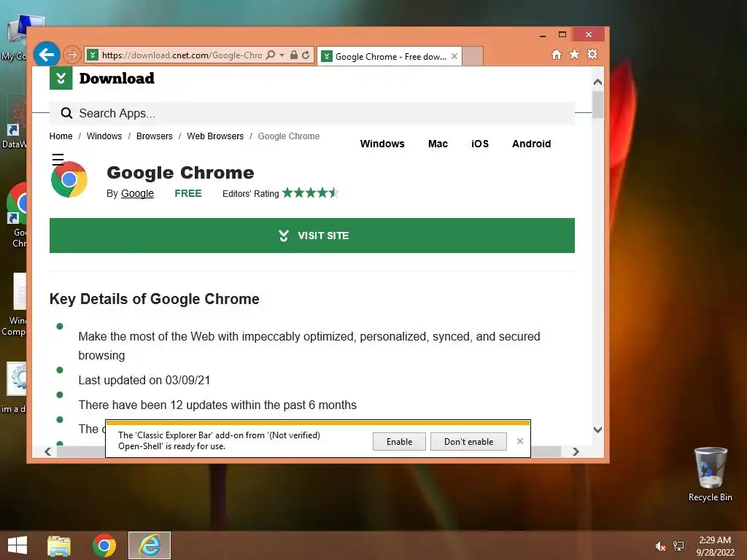
Task: Click the Editors' Rating stars
Action: pos(310,192)
